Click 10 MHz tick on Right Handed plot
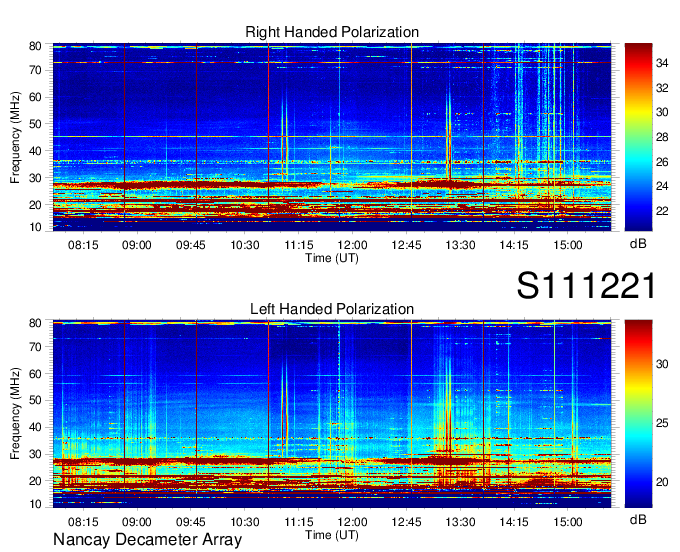Viewport: 680px width, 552px height. pyautogui.click(x=35, y=227)
